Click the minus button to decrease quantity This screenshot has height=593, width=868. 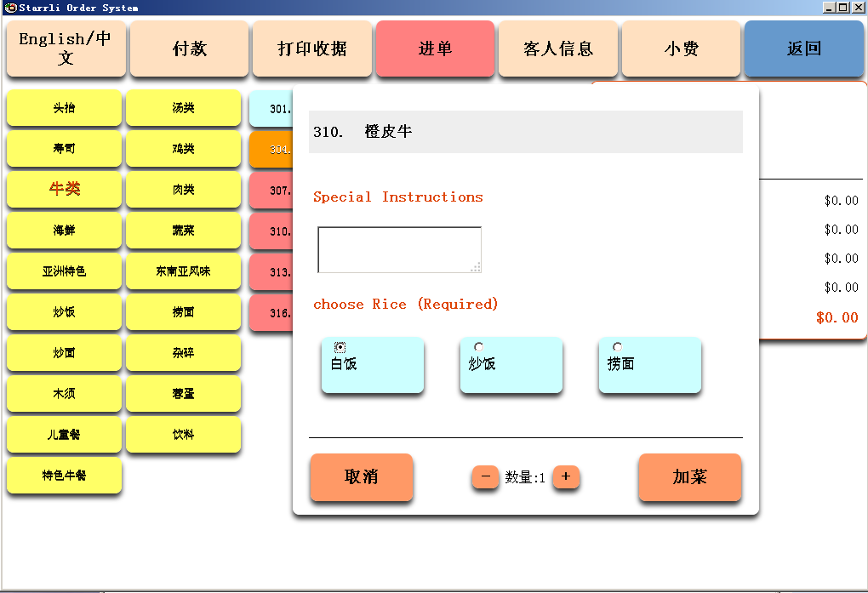[x=485, y=476]
